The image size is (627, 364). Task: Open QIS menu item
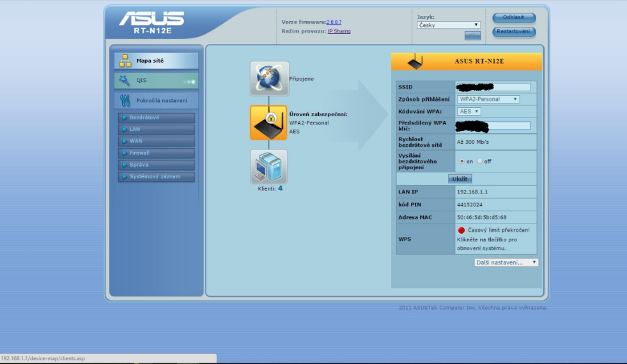point(156,80)
